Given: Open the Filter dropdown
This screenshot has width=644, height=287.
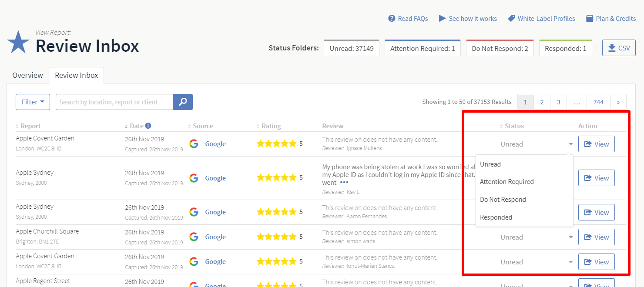Looking at the screenshot, I should click(33, 102).
